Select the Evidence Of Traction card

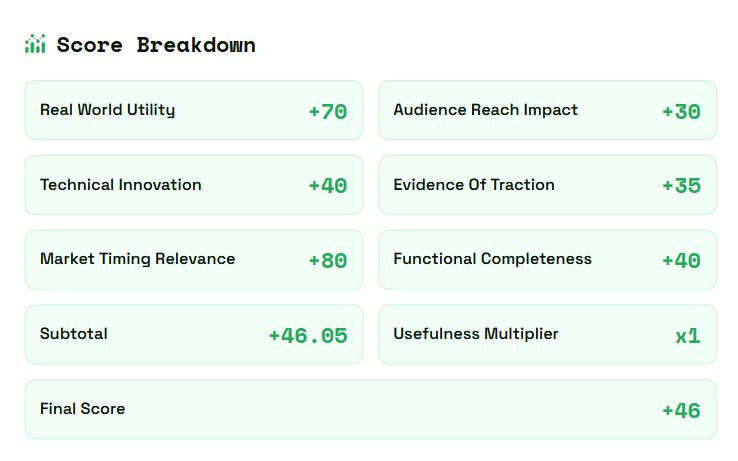tap(547, 185)
